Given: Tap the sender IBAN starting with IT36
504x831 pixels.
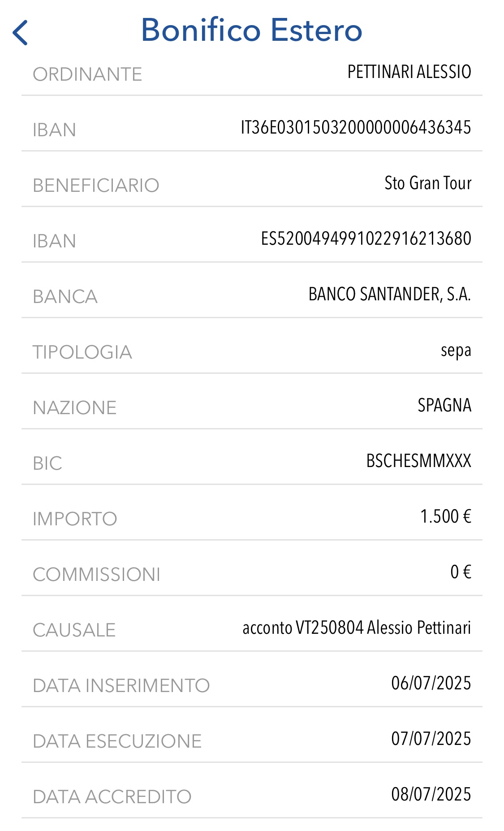Looking at the screenshot, I should click(x=356, y=127).
